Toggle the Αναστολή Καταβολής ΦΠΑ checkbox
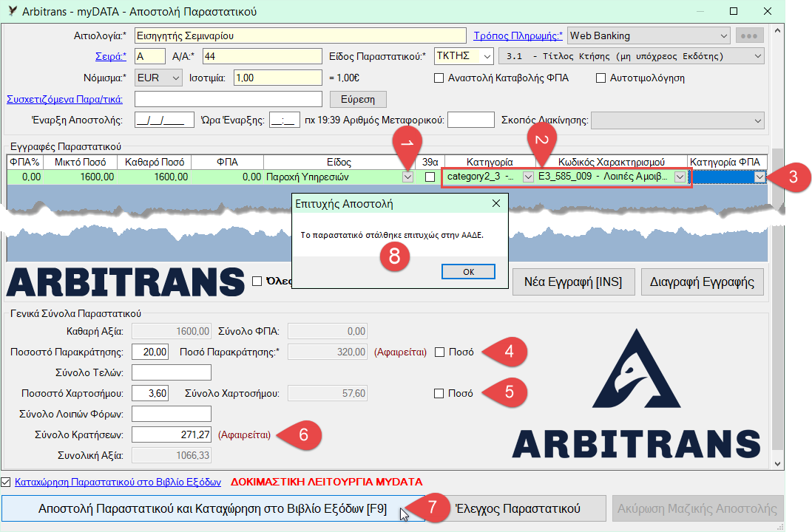The width and height of the screenshot is (812, 532). pos(439,78)
